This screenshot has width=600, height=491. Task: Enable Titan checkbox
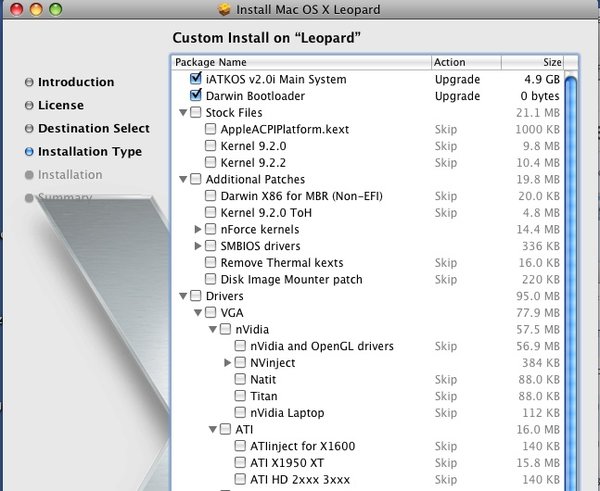tap(240, 396)
